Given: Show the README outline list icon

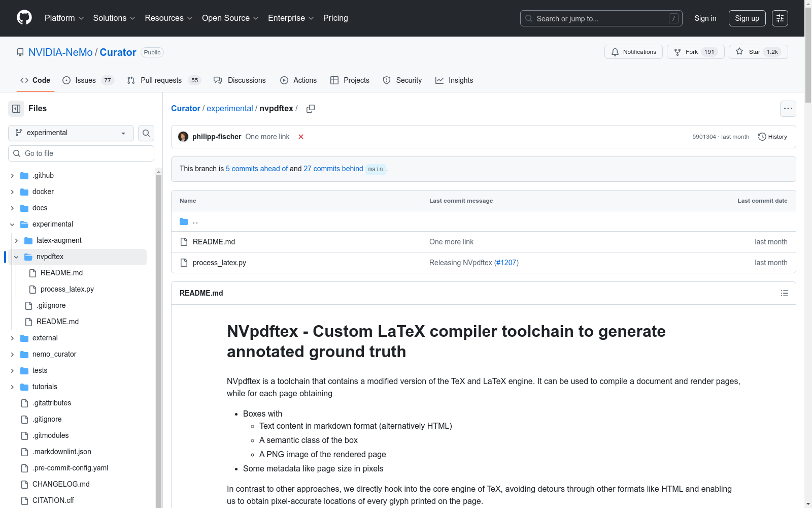Looking at the screenshot, I should (x=784, y=293).
